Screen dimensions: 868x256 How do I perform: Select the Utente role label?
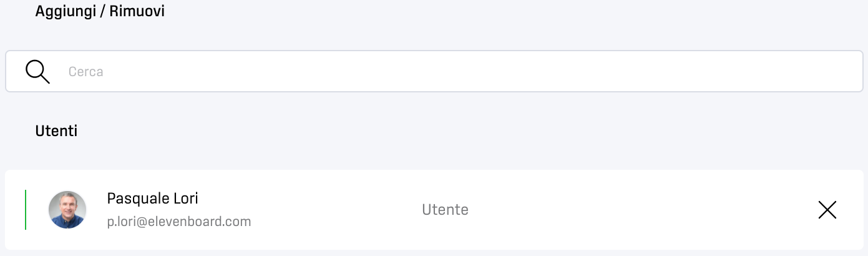(x=445, y=210)
